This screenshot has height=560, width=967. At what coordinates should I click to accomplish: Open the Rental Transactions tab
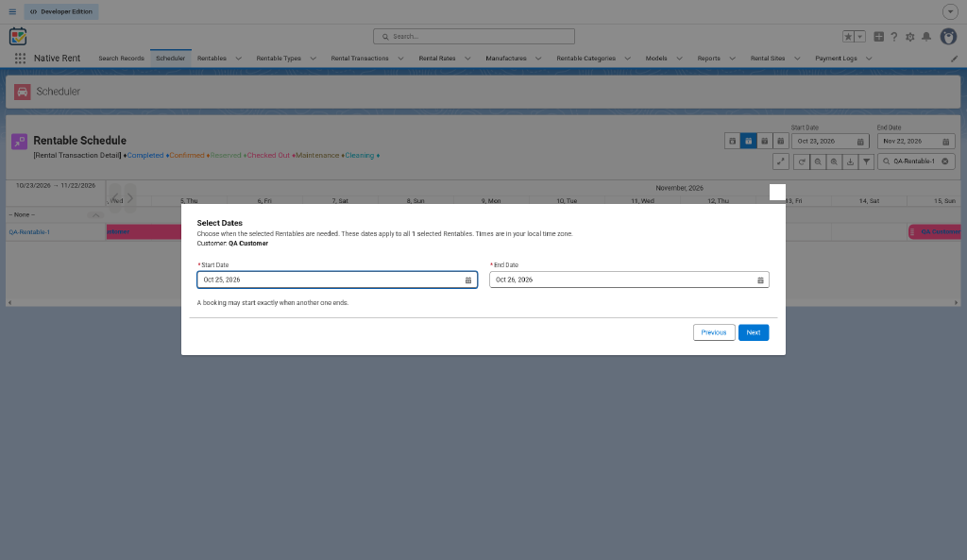pyautogui.click(x=360, y=59)
